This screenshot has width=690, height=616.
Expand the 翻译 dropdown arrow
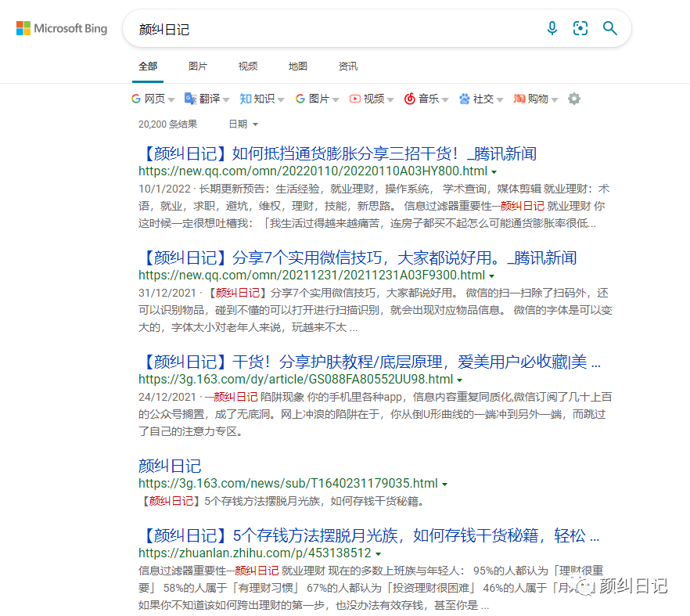226,100
